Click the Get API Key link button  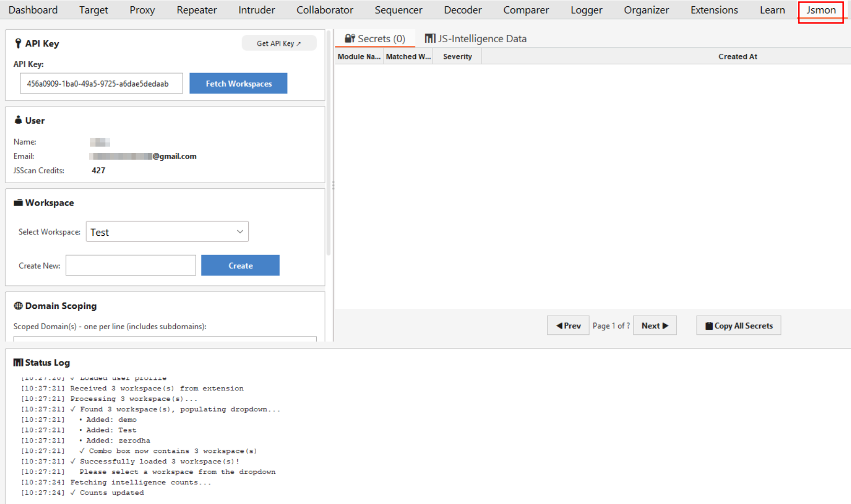tap(279, 43)
